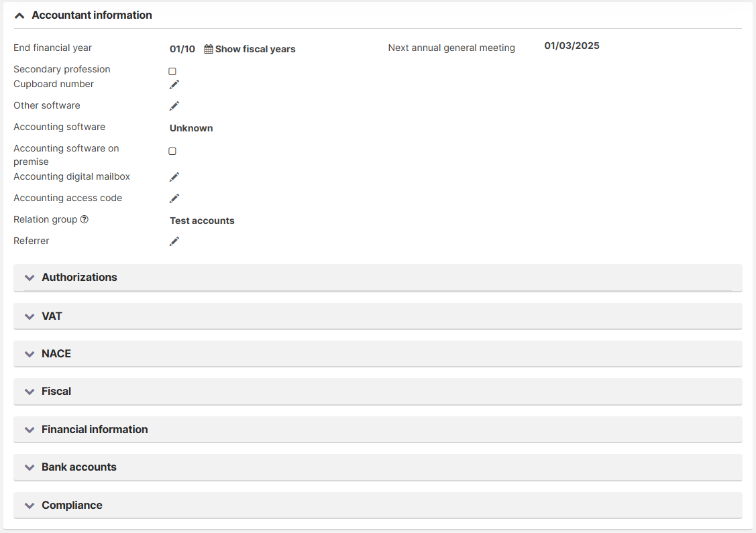Expand the Bank accounts section
This screenshot has width=756, height=533.
tap(30, 467)
